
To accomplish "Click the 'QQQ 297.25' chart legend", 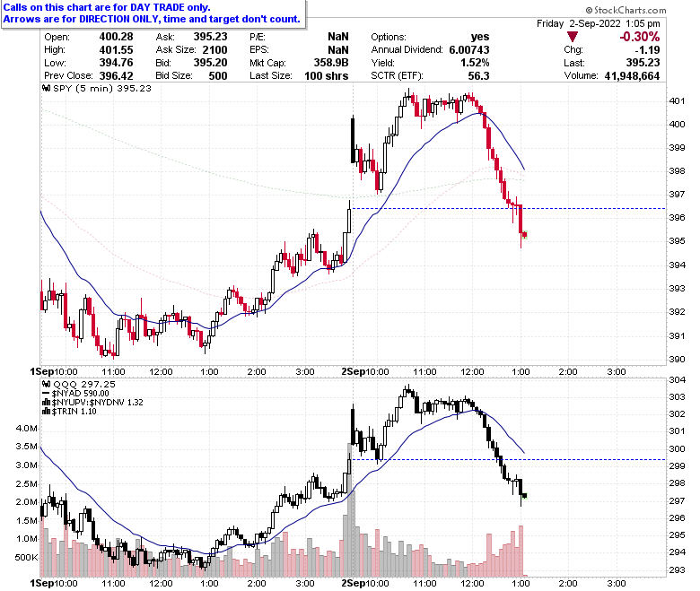I will (x=84, y=384).
